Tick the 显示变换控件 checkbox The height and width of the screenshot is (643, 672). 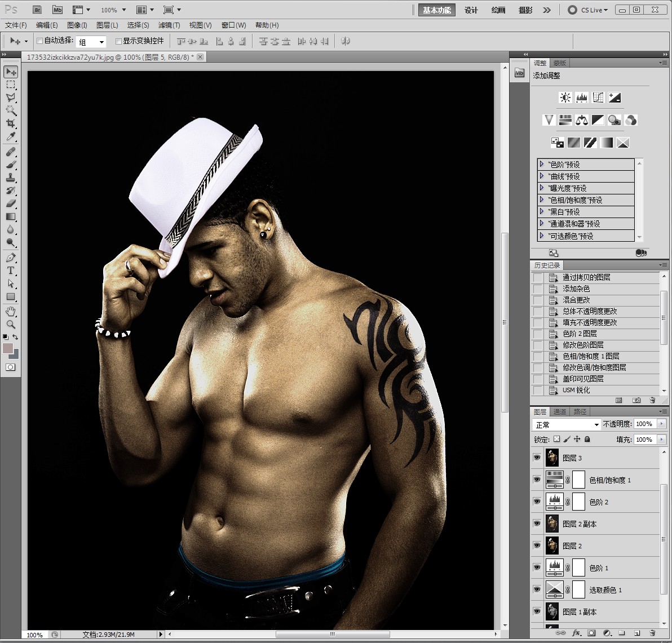pos(118,41)
